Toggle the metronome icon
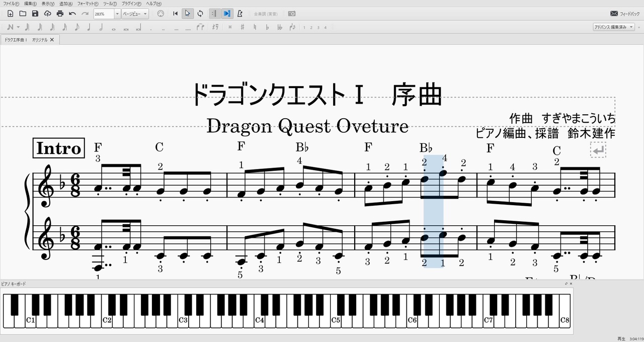Screen dimensions: 644x342 pos(240,14)
